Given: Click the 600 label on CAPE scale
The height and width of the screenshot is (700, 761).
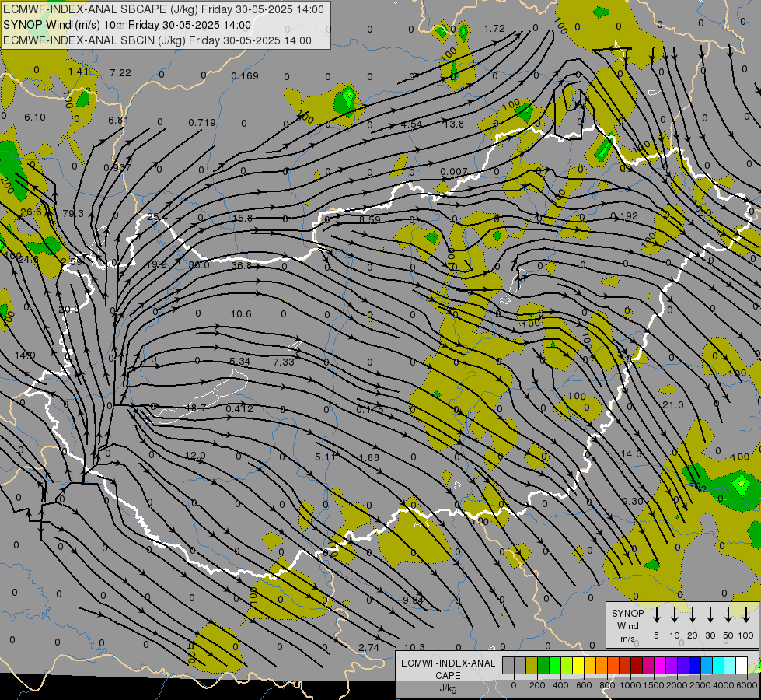Looking at the screenshot, I should (x=584, y=685).
